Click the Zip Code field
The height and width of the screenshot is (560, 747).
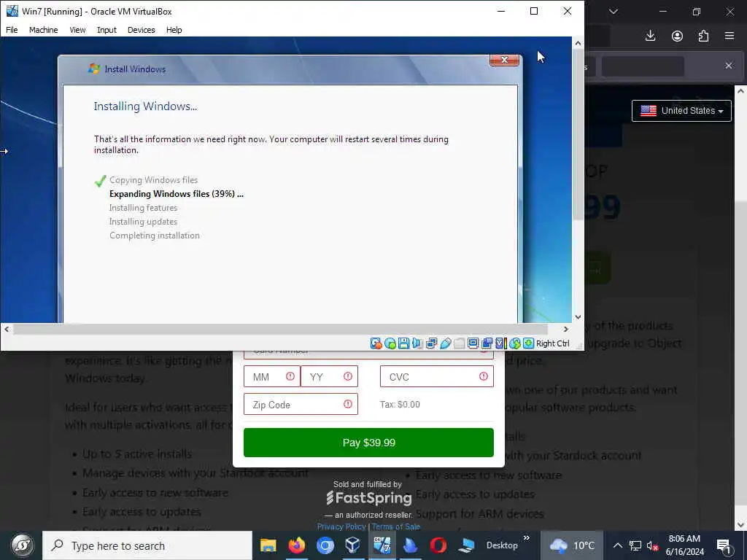301,404
